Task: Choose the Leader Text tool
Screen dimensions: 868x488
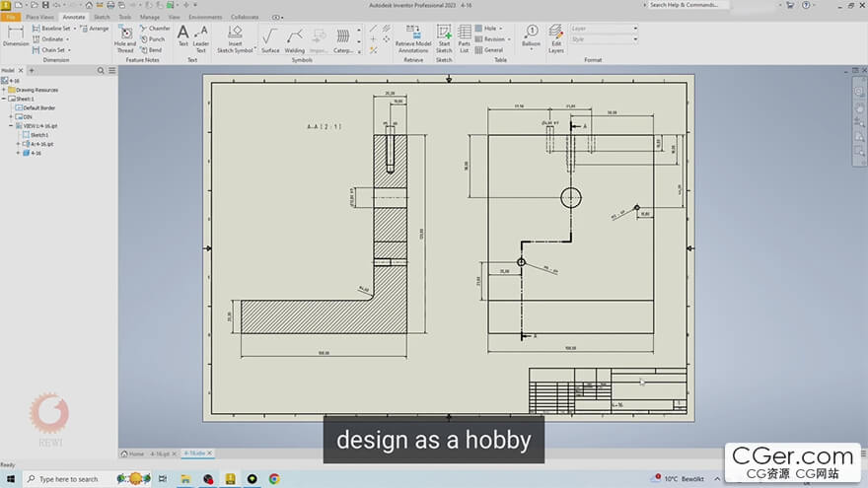Action: pos(201,36)
